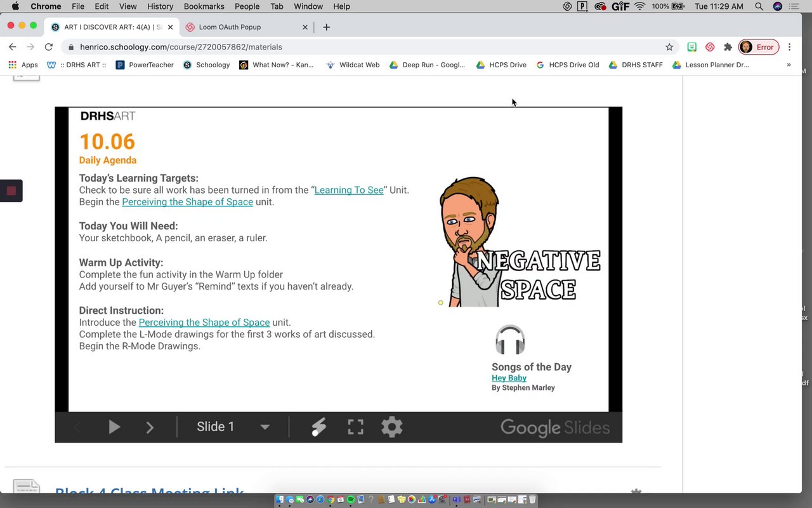Open the Bookmarks menu

coord(204,6)
